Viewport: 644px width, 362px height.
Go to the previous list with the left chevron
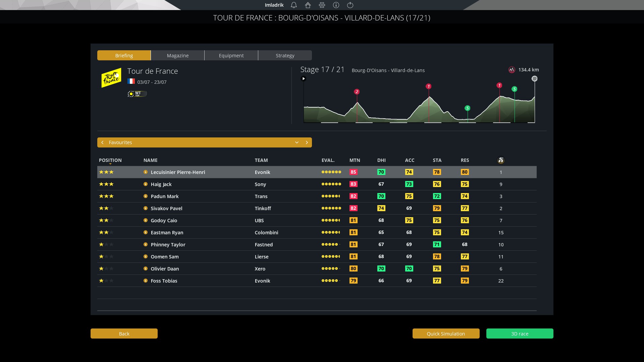(x=102, y=142)
